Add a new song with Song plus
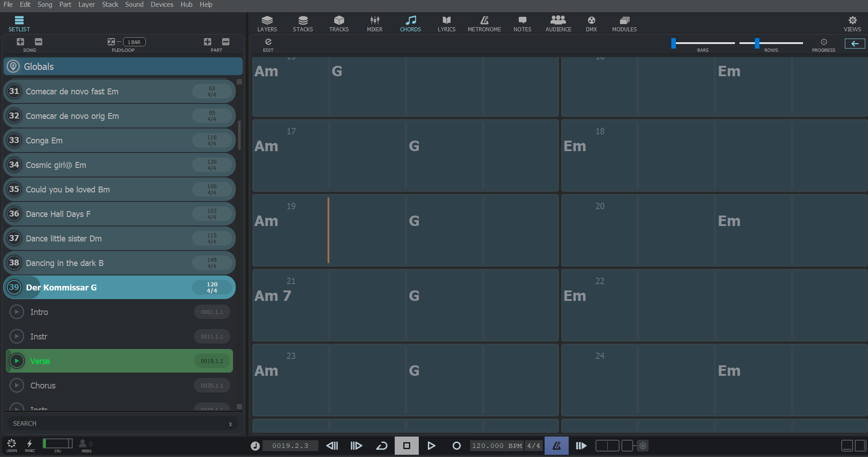 20,42
